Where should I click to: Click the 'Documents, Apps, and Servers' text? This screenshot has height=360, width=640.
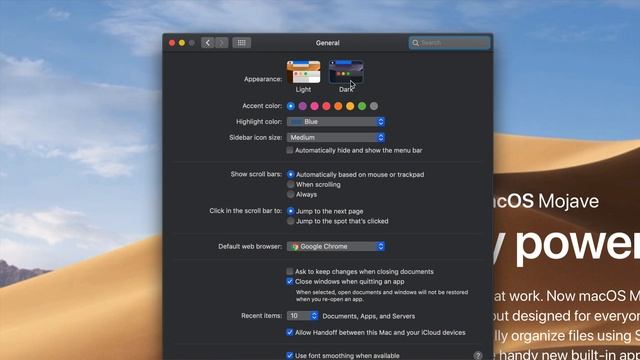[369, 316]
